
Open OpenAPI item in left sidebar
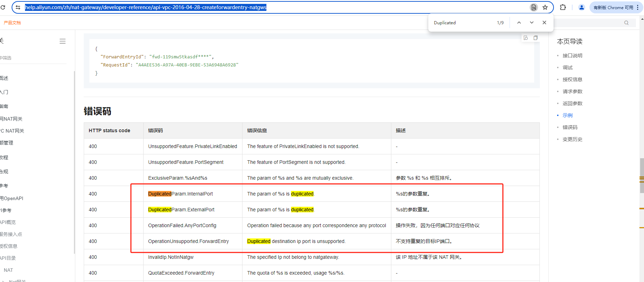pyautogui.click(x=12, y=198)
